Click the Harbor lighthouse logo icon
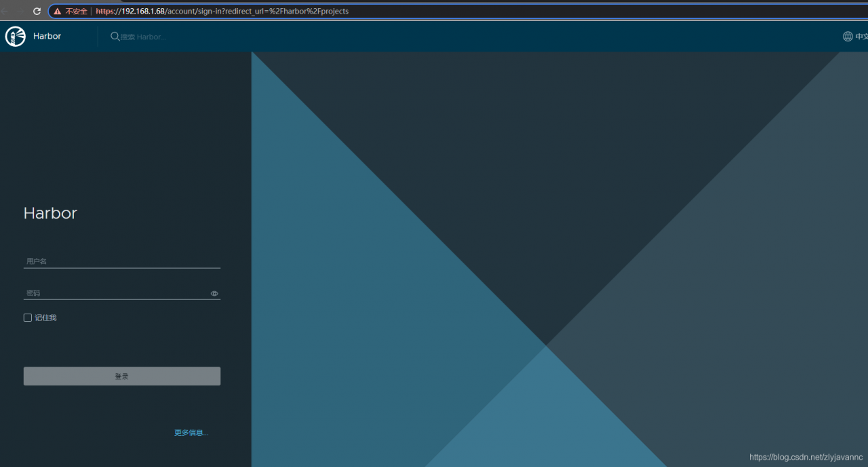 pos(15,37)
